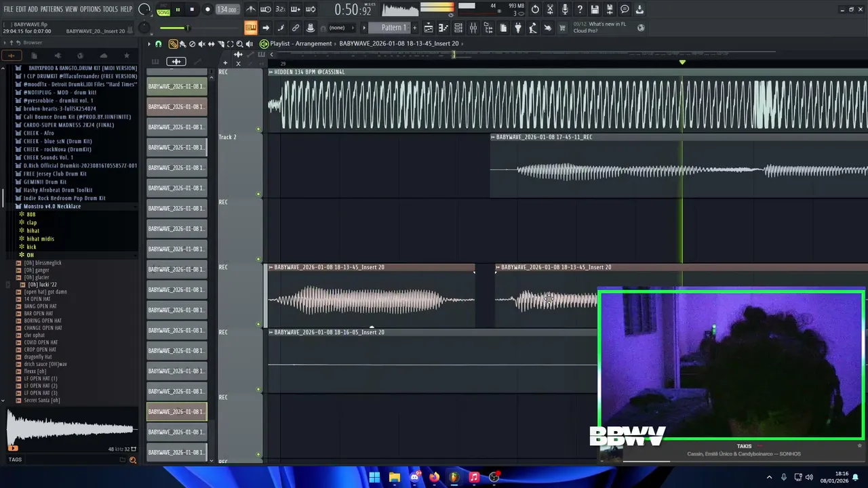Open the 17-45-11_REC clip menu arrow

[493, 137]
